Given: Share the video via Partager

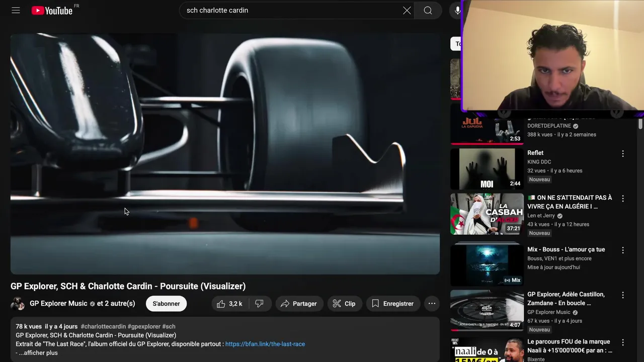Looking at the screenshot, I should pyautogui.click(x=298, y=304).
